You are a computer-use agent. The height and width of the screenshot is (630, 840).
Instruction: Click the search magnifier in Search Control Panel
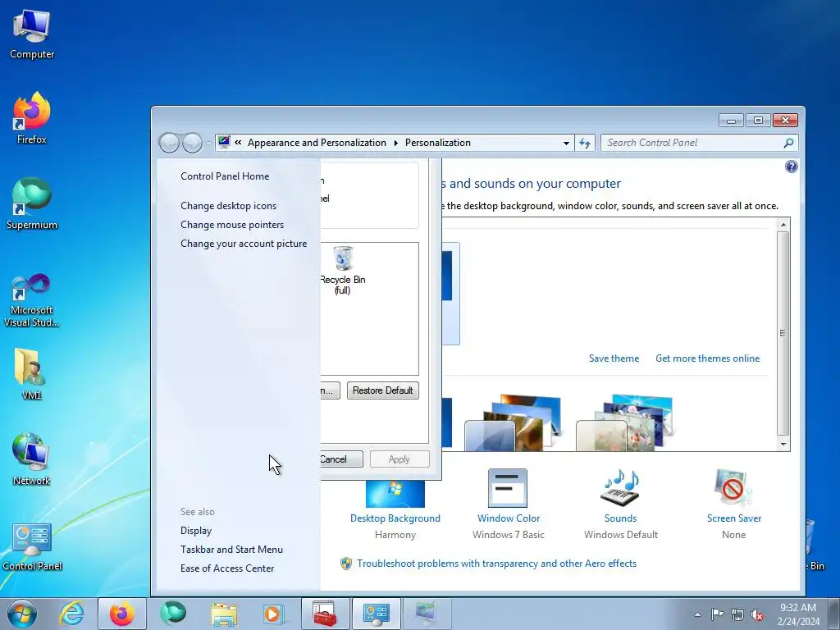788,143
